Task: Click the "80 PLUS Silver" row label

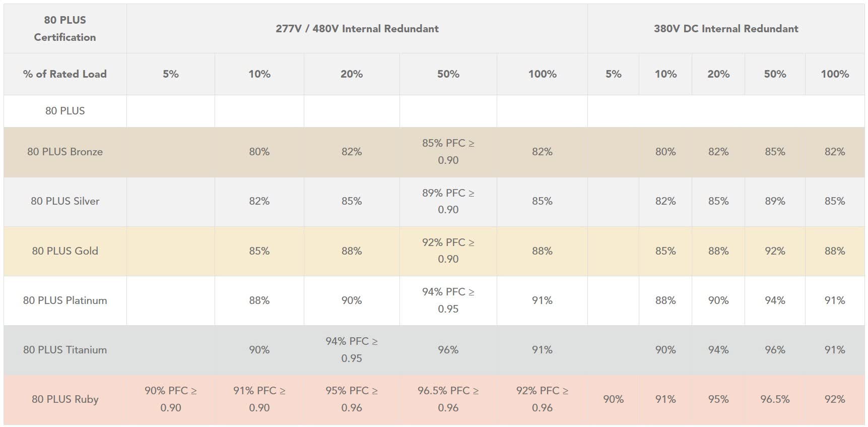Action: point(65,201)
